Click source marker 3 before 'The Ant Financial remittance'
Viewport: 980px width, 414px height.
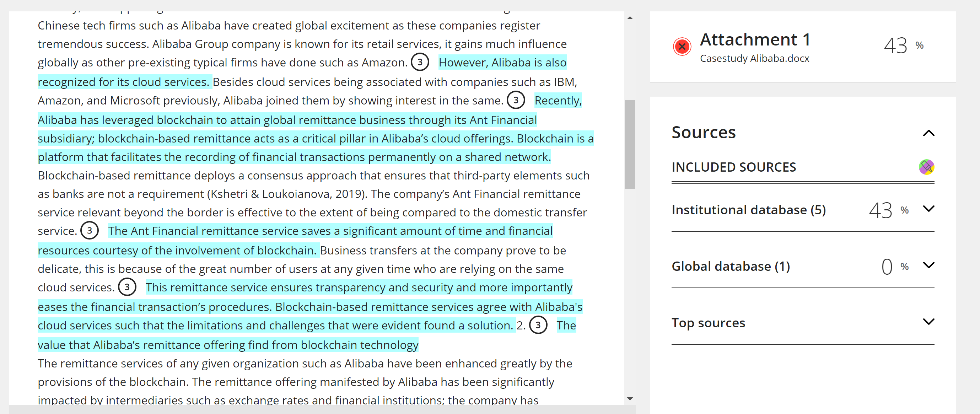point(90,231)
